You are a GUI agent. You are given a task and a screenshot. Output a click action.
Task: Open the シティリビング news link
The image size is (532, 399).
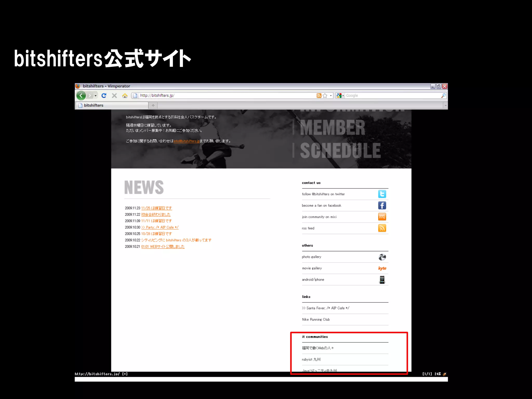point(176,240)
